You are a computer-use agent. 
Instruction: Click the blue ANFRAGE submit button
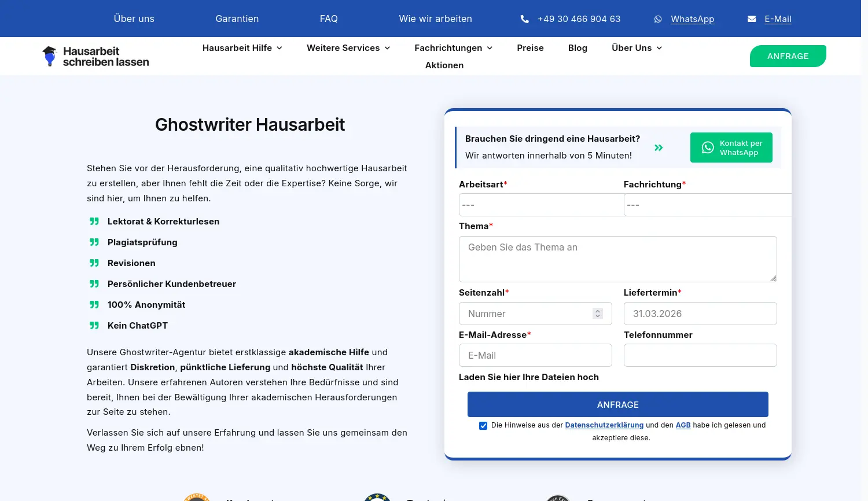[x=617, y=404]
